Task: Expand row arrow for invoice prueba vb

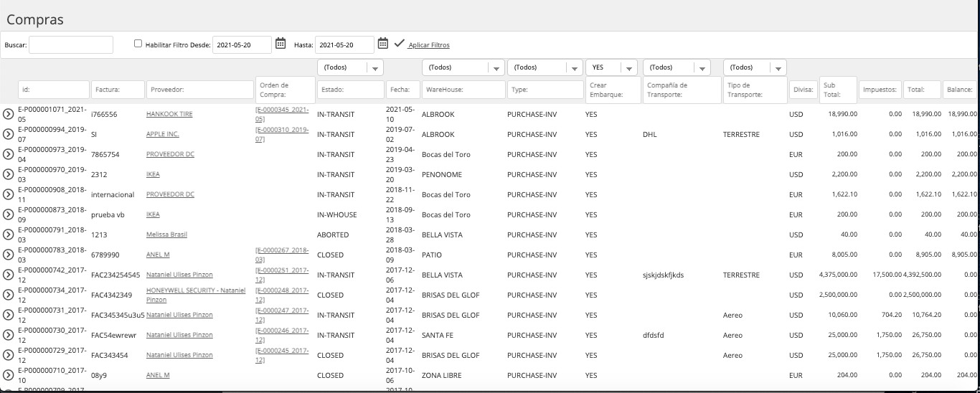Action: 8,214
